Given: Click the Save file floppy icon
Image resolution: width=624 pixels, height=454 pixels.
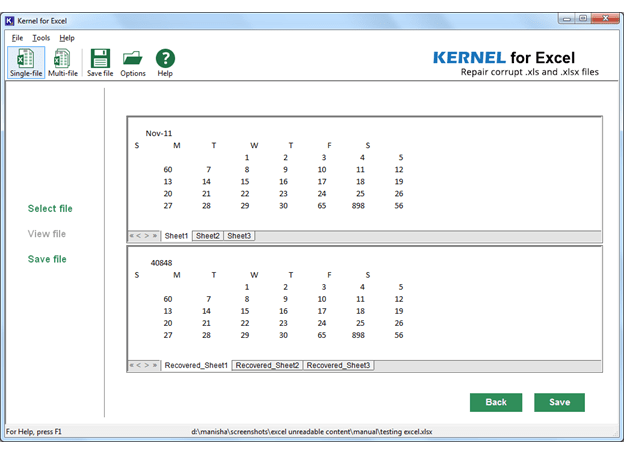Looking at the screenshot, I should (100, 62).
